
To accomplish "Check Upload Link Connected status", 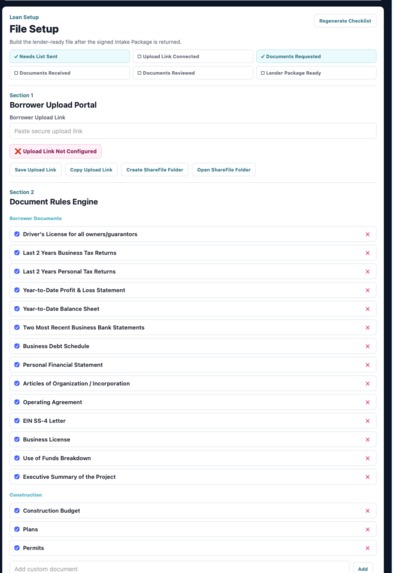I will [x=193, y=56].
